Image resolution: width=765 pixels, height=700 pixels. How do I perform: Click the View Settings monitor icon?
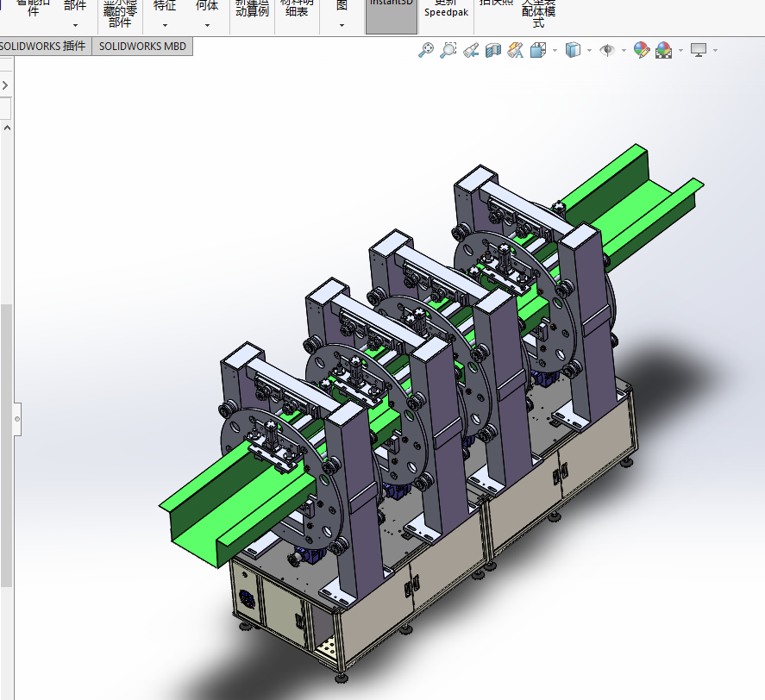699,50
